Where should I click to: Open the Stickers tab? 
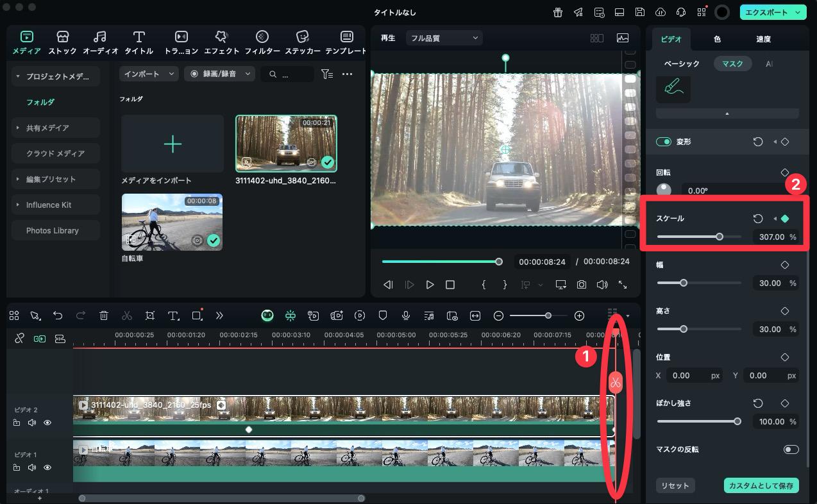(x=303, y=42)
